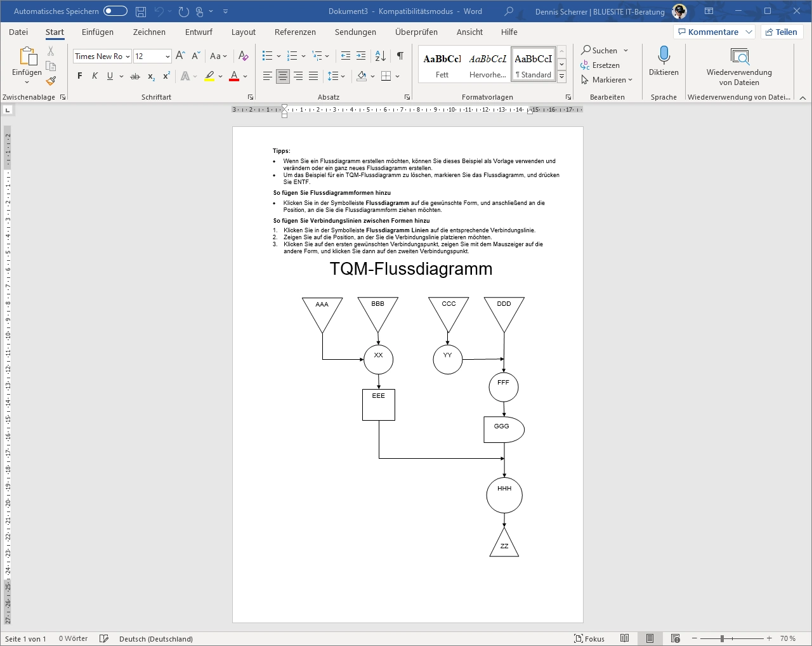
Task: Click the Diktieren microphone icon
Action: pyautogui.click(x=664, y=55)
